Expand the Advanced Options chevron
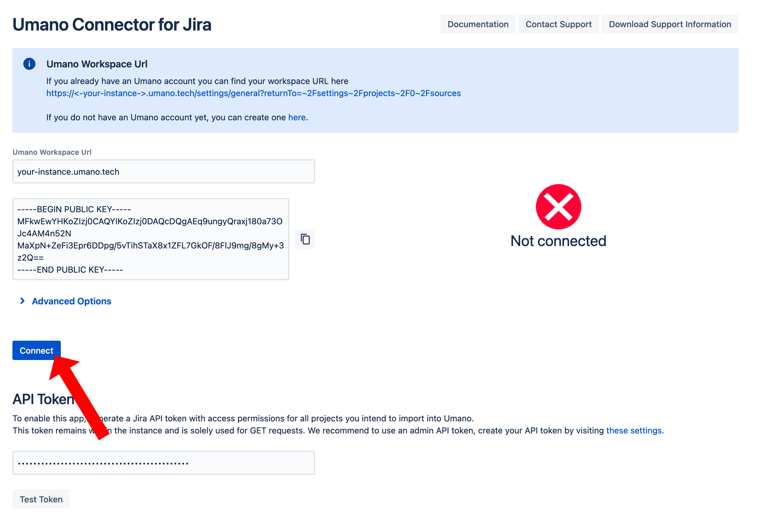765x532 pixels. coord(22,301)
